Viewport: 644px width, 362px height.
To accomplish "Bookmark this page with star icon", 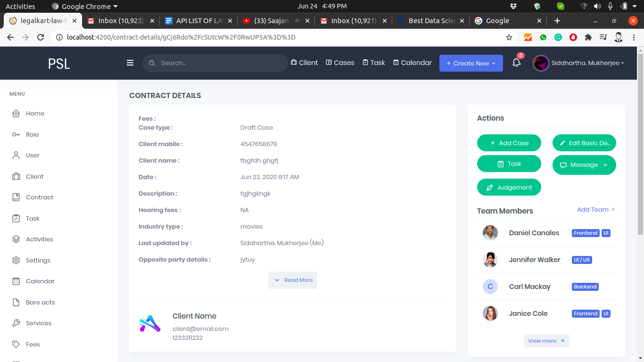I will [x=509, y=37].
